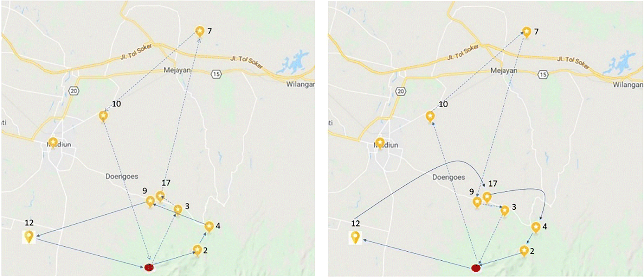644x277 pixels.
Task: Click route 15 shield on left map
Action: tap(216, 74)
